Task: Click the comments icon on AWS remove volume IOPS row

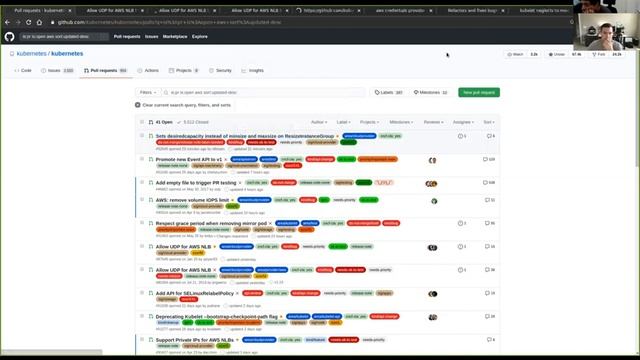Action: (x=487, y=200)
